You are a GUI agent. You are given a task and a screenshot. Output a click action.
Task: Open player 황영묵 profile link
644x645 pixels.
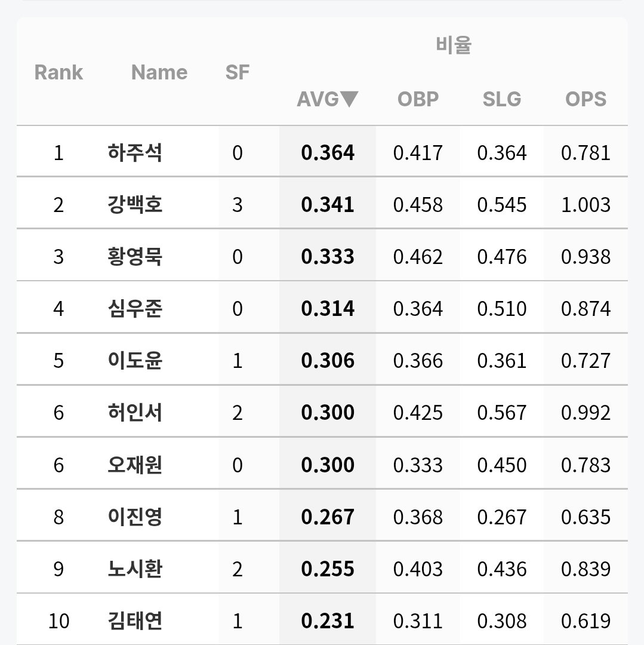coord(135,257)
